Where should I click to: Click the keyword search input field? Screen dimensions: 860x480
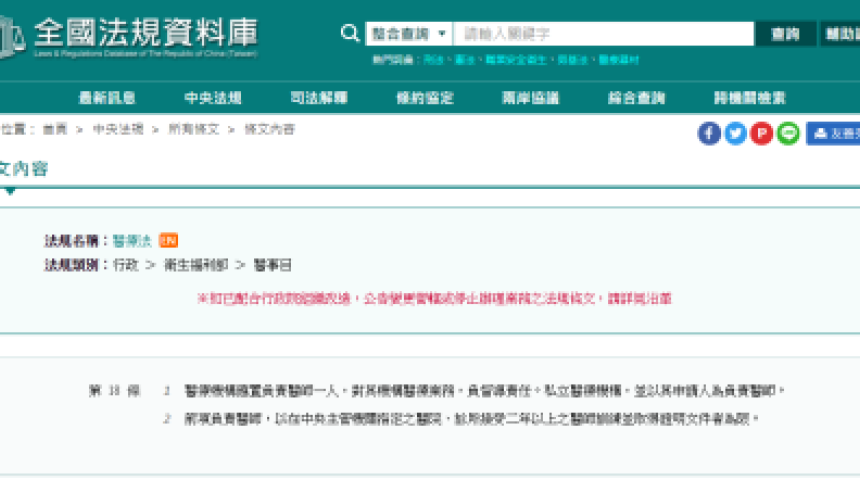tap(603, 34)
